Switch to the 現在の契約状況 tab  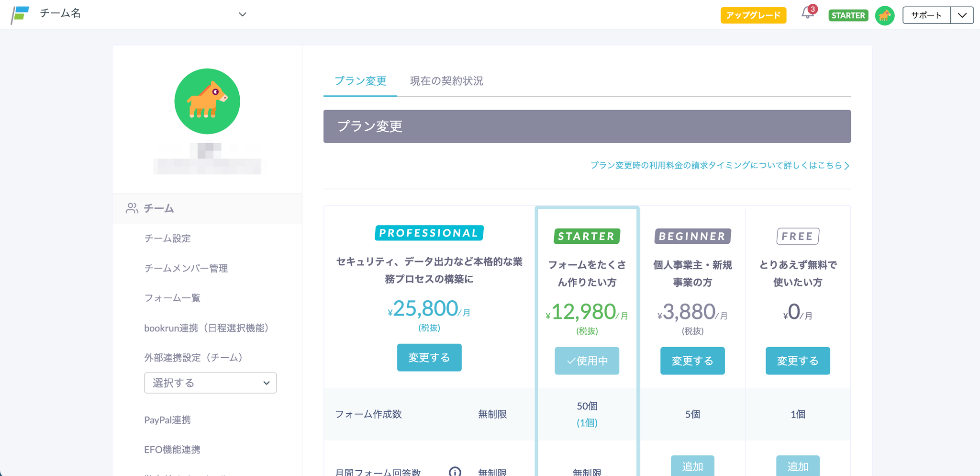tap(446, 81)
